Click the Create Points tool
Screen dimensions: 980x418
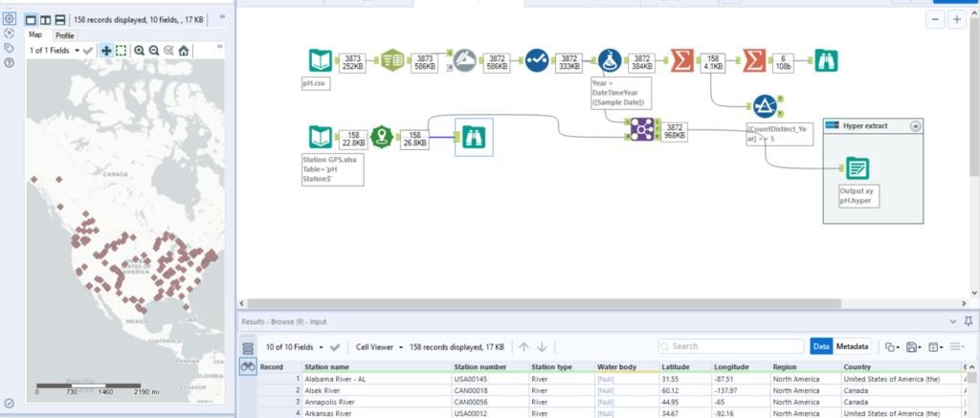[x=383, y=137]
